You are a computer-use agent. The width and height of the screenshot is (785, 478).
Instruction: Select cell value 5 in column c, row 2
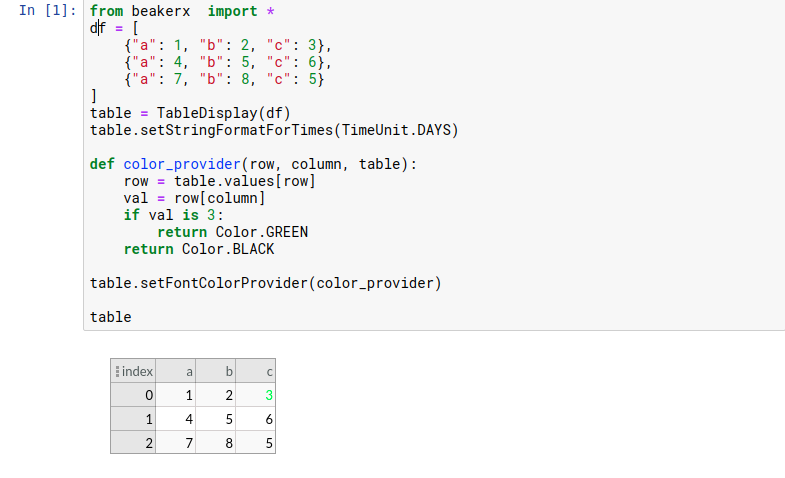point(256,443)
